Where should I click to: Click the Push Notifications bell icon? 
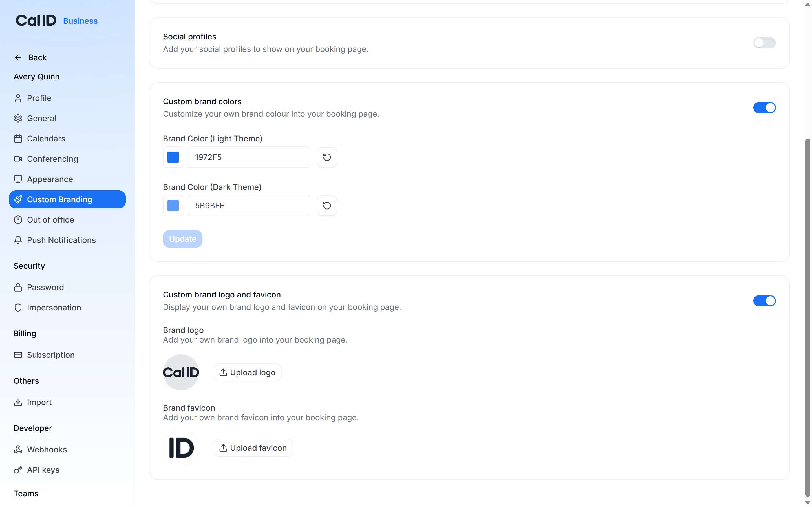tap(18, 240)
